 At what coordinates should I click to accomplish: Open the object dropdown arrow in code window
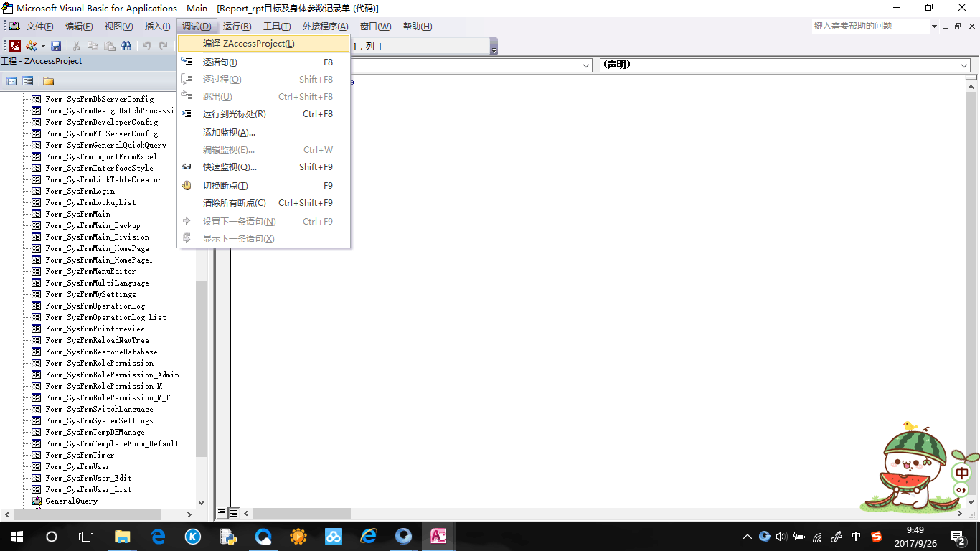click(586, 65)
